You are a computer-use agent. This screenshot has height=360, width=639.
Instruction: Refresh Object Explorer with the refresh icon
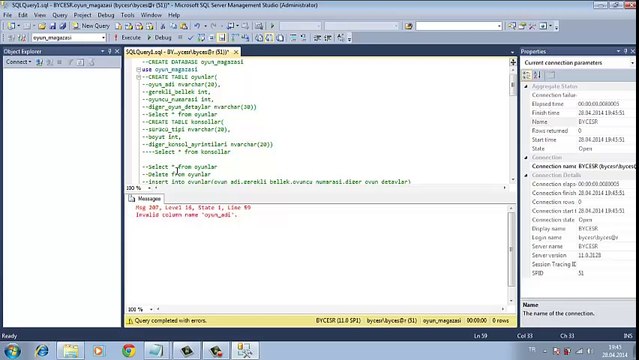click(80, 62)
